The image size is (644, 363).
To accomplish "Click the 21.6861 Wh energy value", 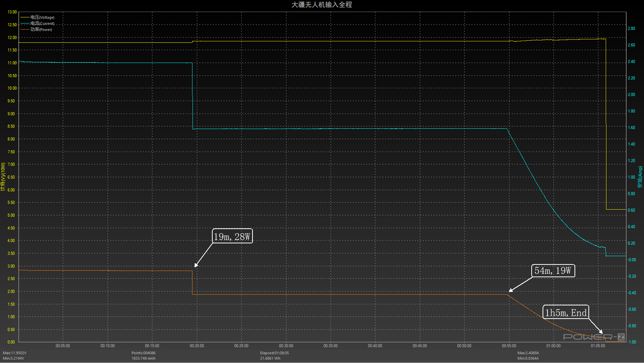I will pyautogui.click(x=270, y=358).
